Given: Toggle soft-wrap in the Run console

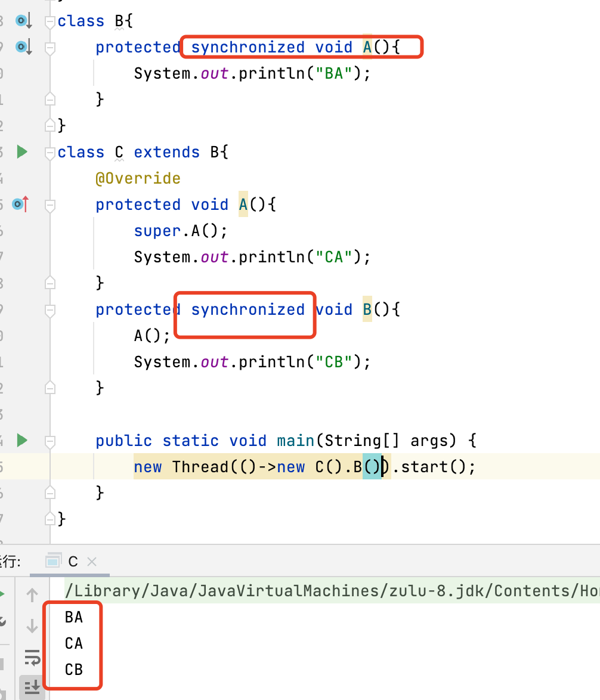Looking at the screenshot, I should tap(32, 658).
